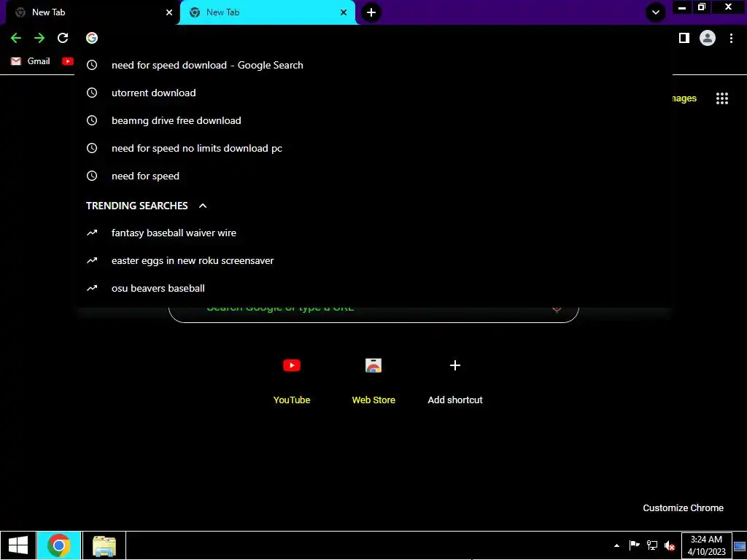The image size is (747, 560).
Task: Open the Windows Start button
Action: pyautogui.click(x=18, y=545)
